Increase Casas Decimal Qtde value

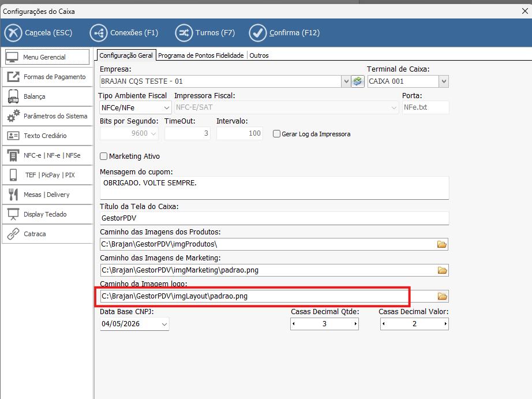(354, 324)
